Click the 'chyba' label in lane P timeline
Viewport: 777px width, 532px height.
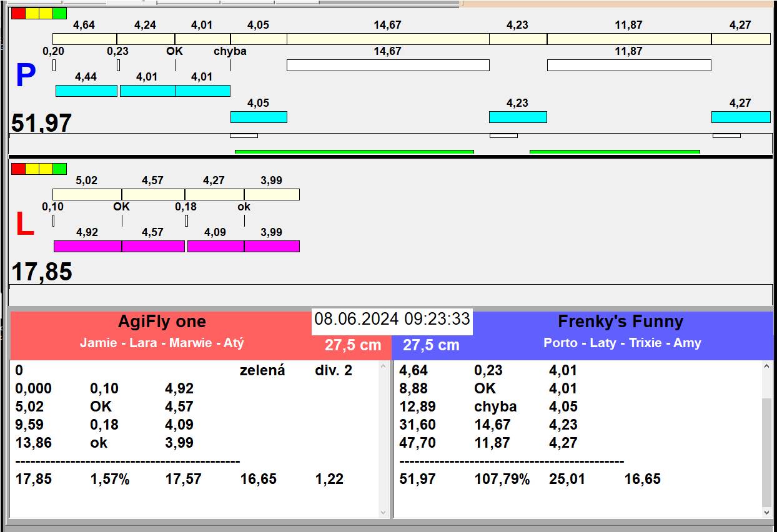(x=230, y=51)
